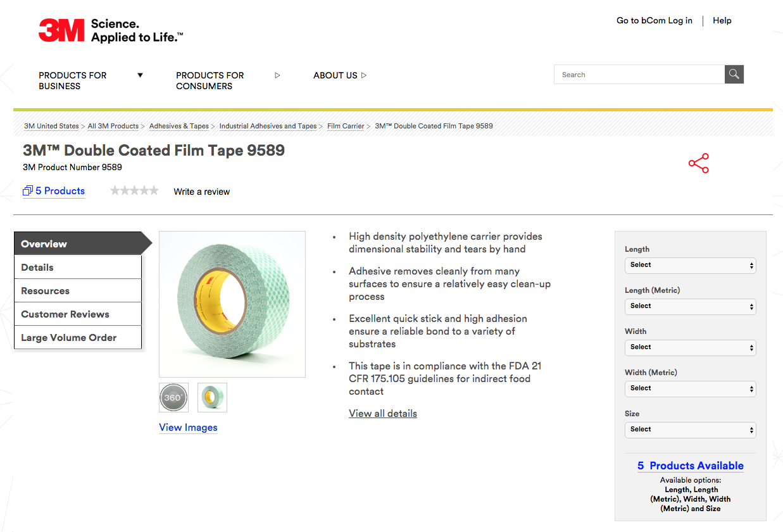The image size is (783, 532).
Task: Click View all details link
Action: [x=383, y=414]
